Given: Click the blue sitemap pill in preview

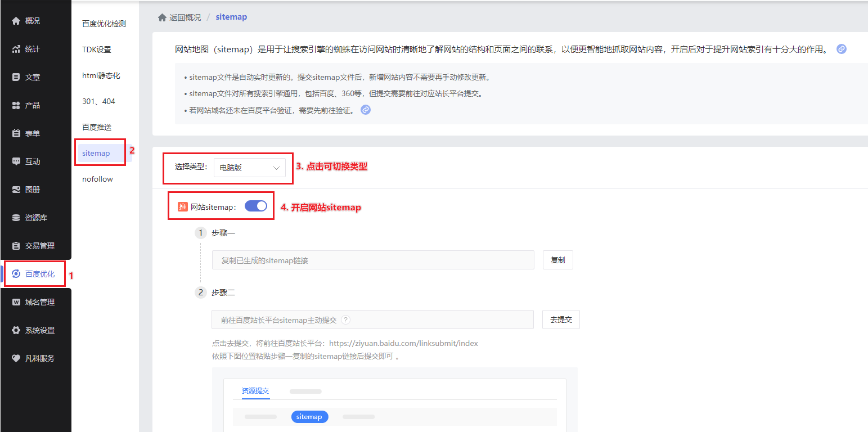Looking at the screenshot, I should pos(309,417).
